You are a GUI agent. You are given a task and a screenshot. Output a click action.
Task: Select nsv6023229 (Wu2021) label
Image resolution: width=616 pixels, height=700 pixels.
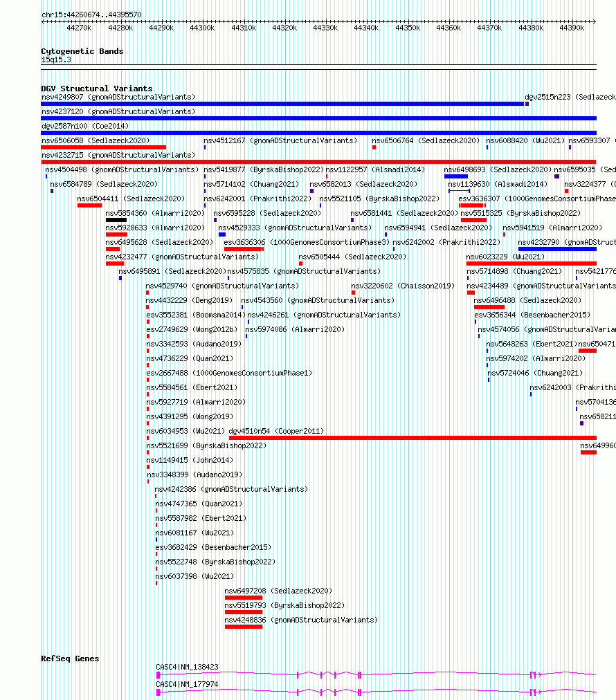pos(505,257)
